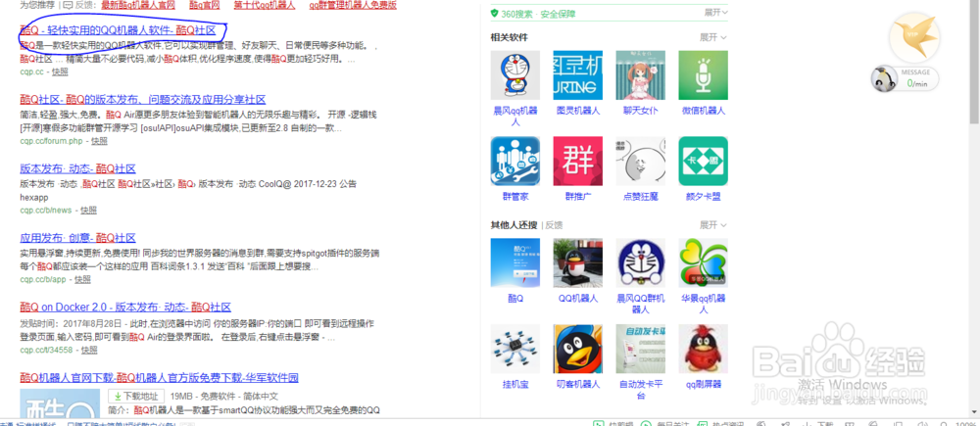Open the green 颜夕卡盟 software icon
This screenshot has height=426, width=980.
click(703, 162)
